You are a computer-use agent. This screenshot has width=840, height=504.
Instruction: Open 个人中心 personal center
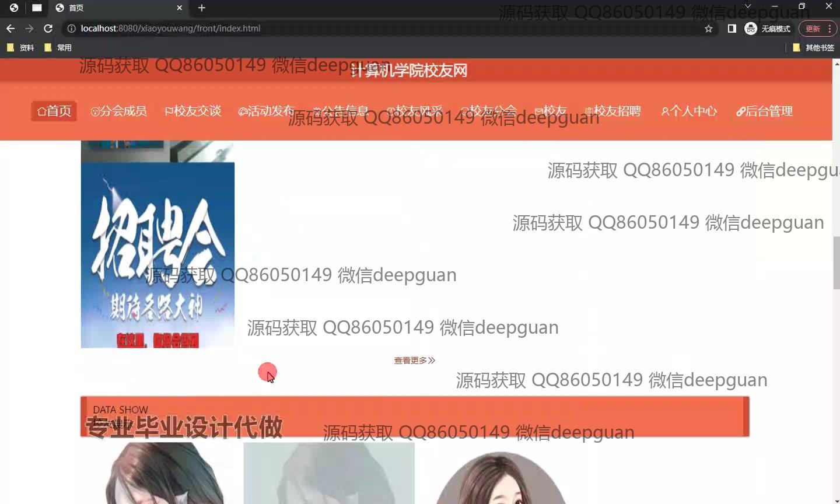(689, 111)
